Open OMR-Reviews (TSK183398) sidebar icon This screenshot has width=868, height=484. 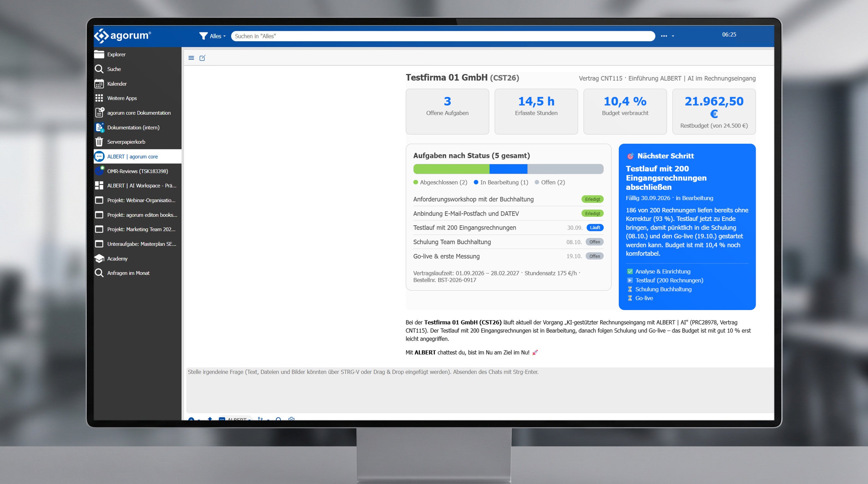(x=99, y=171)
